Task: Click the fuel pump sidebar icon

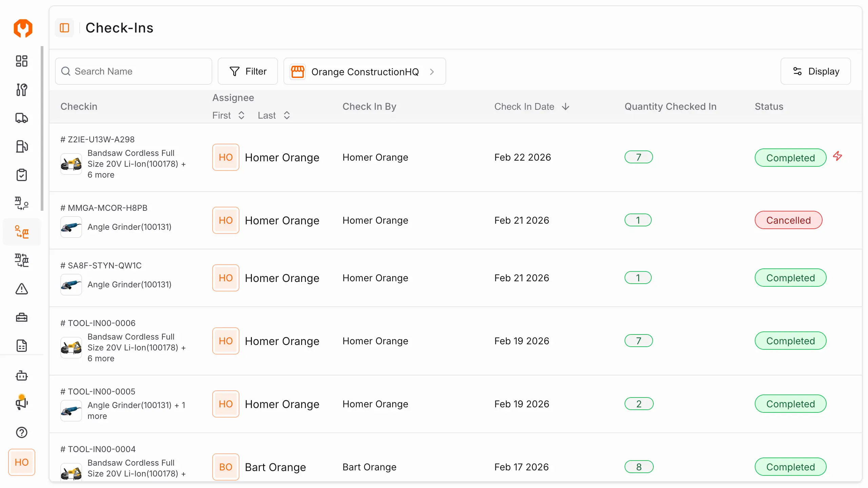Action: [22, 146]
